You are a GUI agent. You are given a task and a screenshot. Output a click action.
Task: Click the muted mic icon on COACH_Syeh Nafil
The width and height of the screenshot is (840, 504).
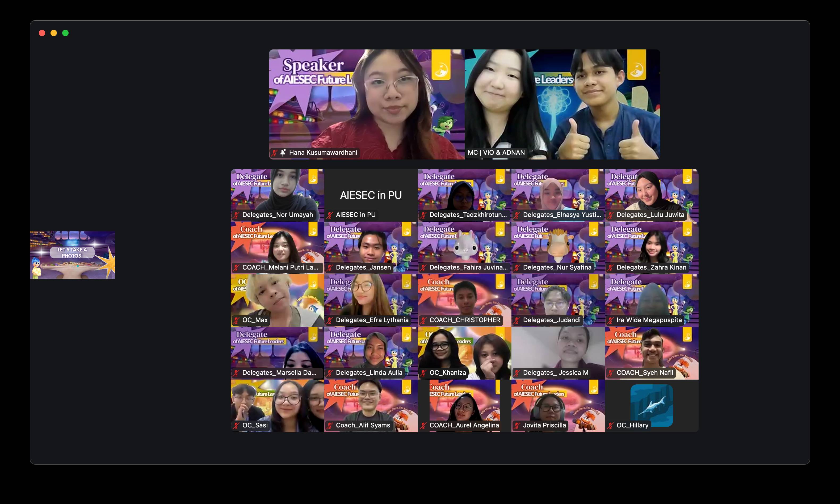[x=611, y=373]
